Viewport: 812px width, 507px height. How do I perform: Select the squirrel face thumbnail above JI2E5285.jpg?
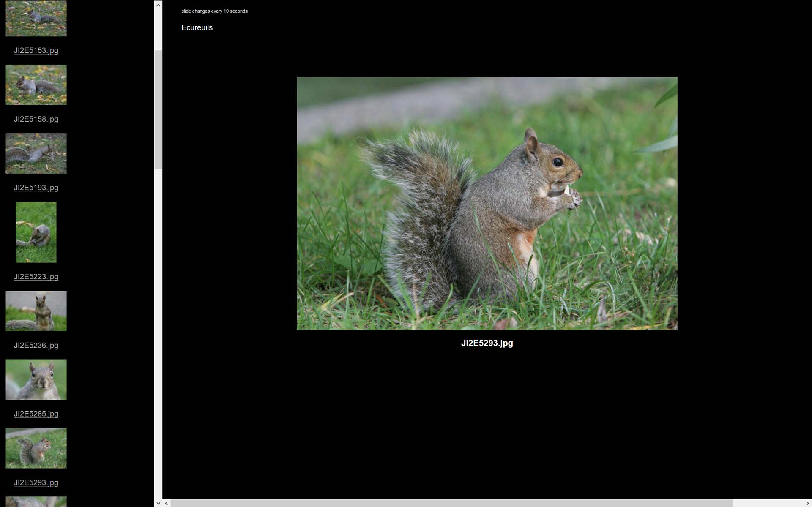coord(36,379)
